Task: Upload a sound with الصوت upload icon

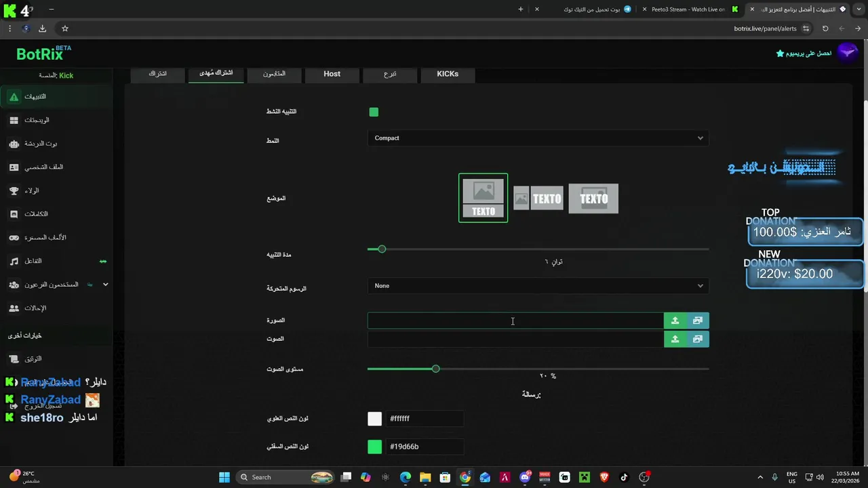Action: (x=675, y=339)
